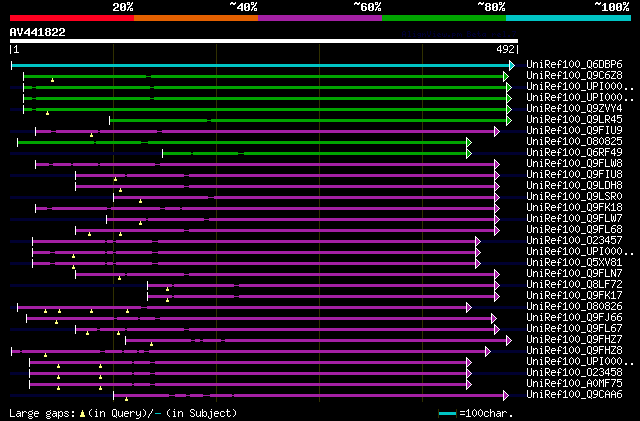
Task: Open the UniRef100_O80825 hit label
Action: point(574,142)
